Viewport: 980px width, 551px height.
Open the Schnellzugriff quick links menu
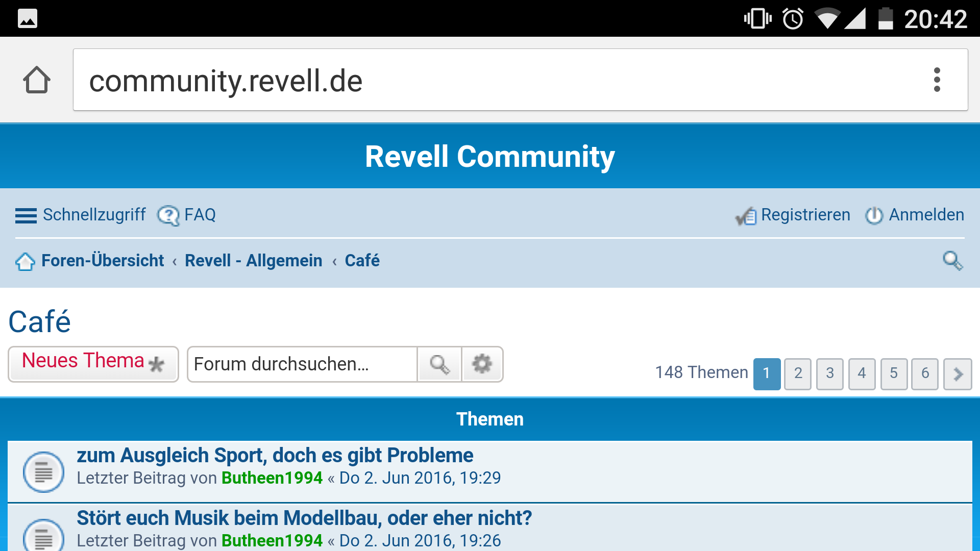point(94,215)
